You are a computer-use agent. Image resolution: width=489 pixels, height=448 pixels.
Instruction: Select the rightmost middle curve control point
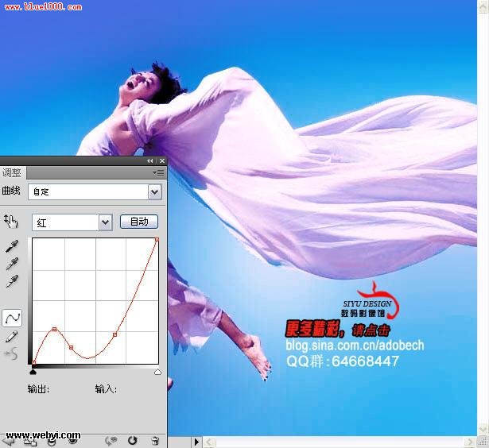point(114,334)
